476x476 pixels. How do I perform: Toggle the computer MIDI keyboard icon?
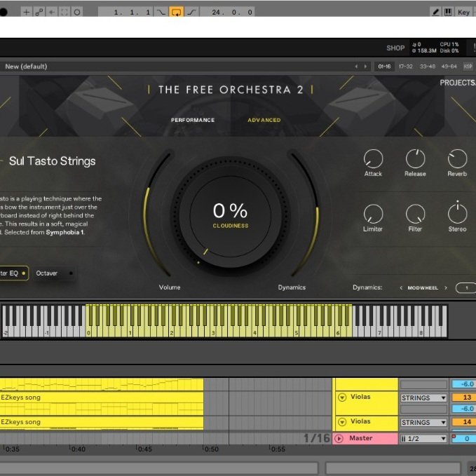[448, 12]
